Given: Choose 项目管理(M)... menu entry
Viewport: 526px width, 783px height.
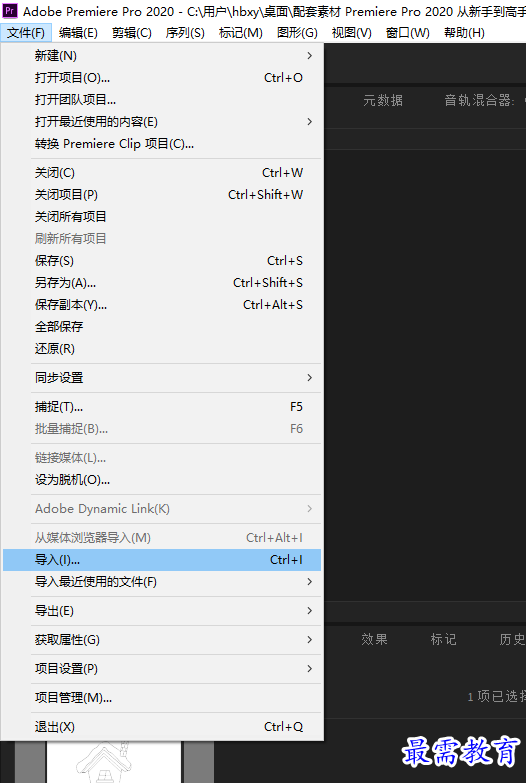Looking at the screenshot, I should (x=162, y=698).
